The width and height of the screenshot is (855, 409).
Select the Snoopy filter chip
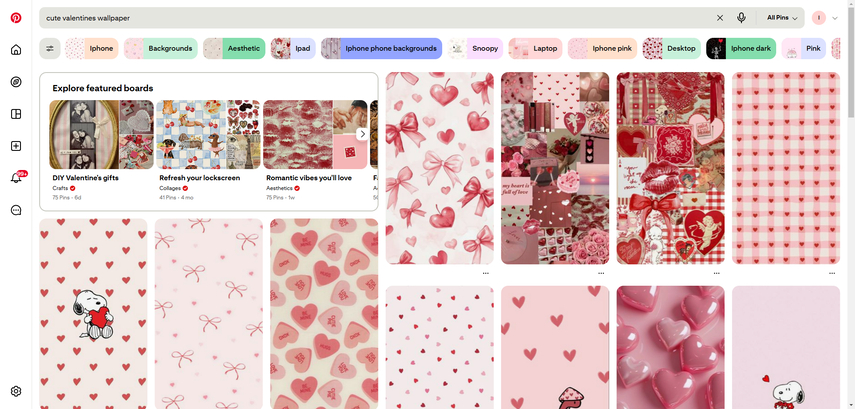click(x=475, y=49)
